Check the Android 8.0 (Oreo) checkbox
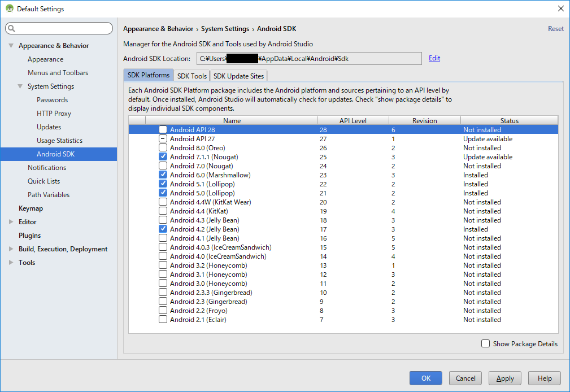 (163, 147)
